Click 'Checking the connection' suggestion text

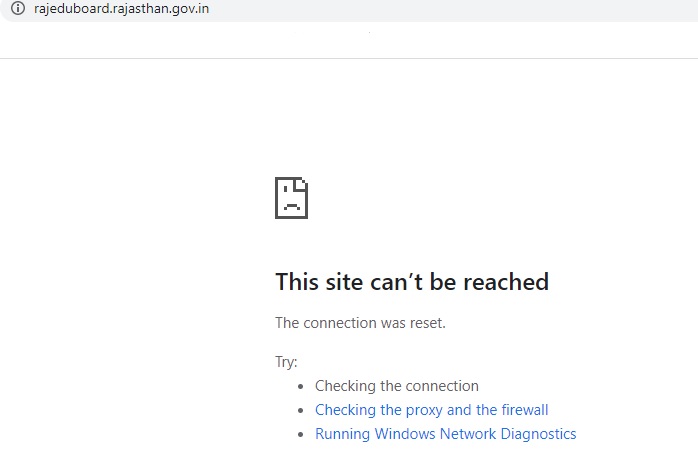[x=397, y=385]
